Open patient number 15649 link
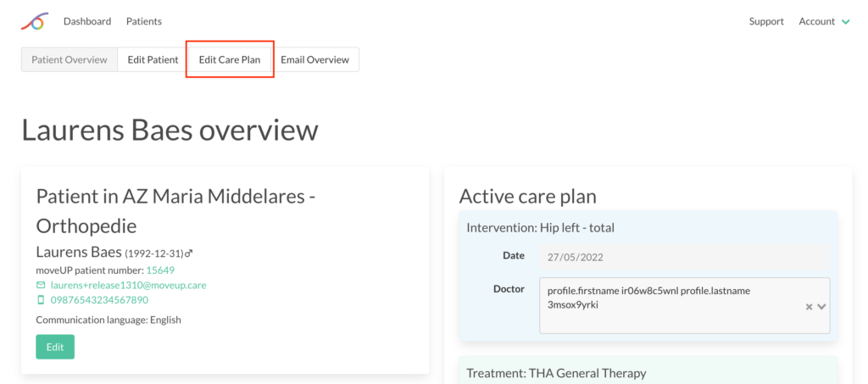The height and width of the screenshot is (384, 868). click(160, 270)
